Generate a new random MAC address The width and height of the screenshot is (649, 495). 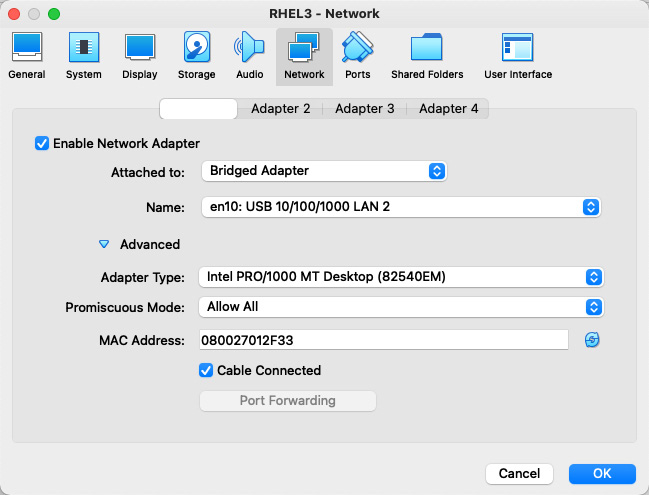tap(592, 340)
